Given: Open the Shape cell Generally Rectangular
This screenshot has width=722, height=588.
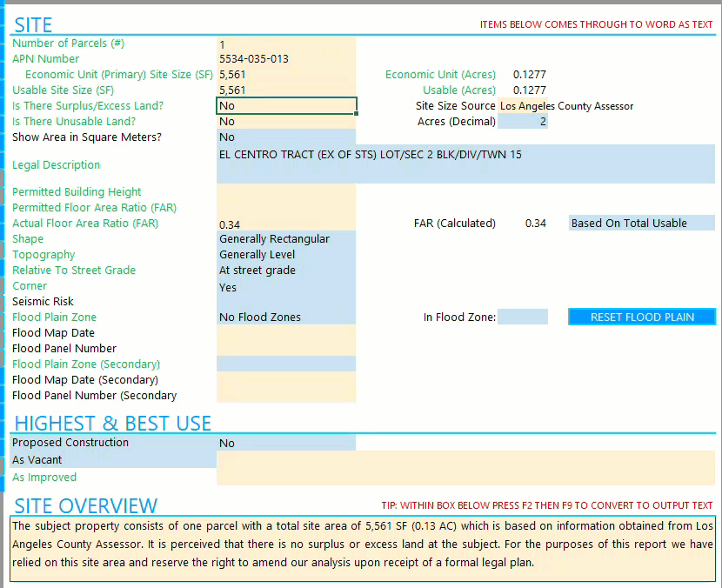Looking at the screenshot, I should pos(286,239).
